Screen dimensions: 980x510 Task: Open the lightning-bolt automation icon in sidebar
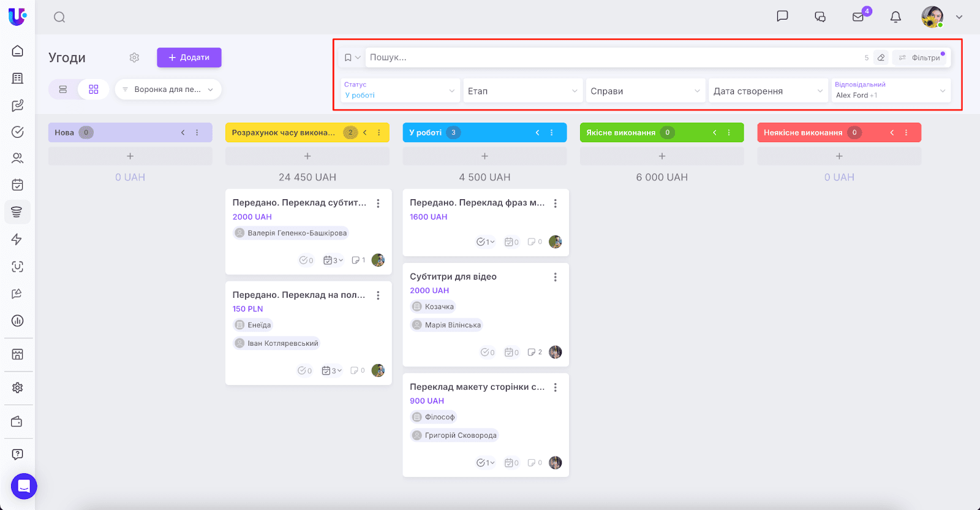(17, 239)
